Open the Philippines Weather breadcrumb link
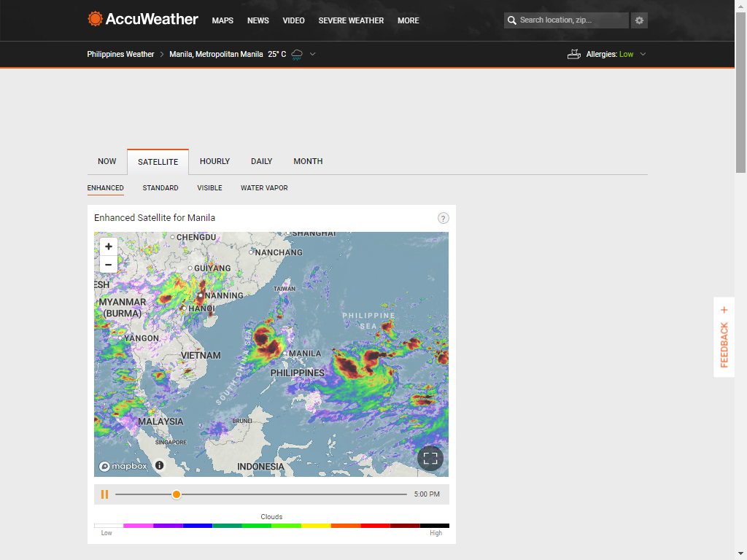 [x=120, y=54]
